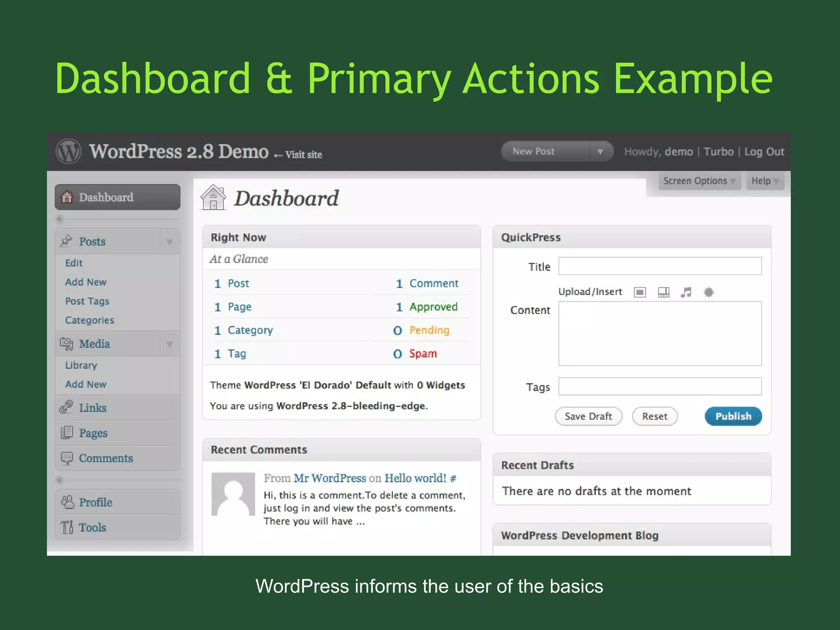Screen dimensions: 840x630
Task: Click the Profile users icon in sidebar
Action: [x=67, y=502]
